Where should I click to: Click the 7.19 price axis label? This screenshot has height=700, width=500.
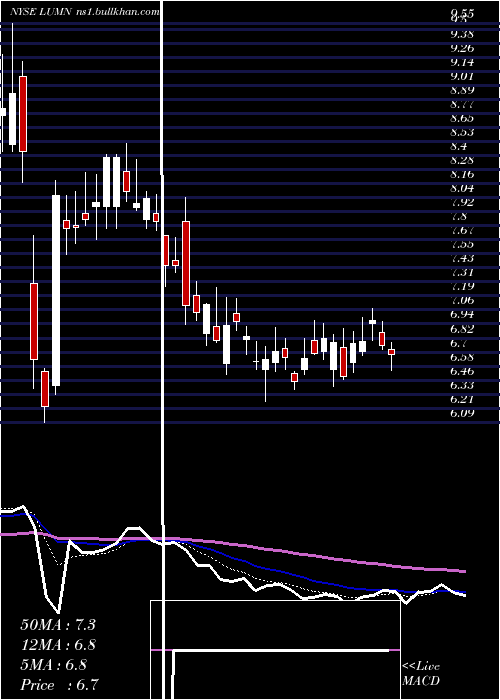[462, 286]
